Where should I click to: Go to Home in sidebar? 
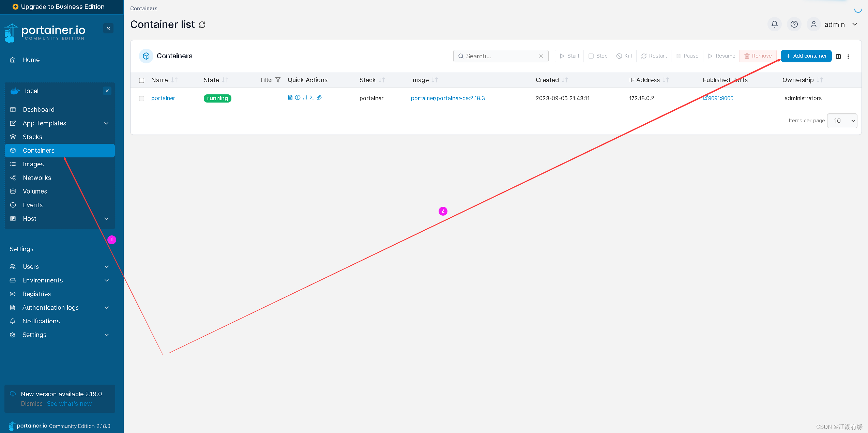coord(60,60)
